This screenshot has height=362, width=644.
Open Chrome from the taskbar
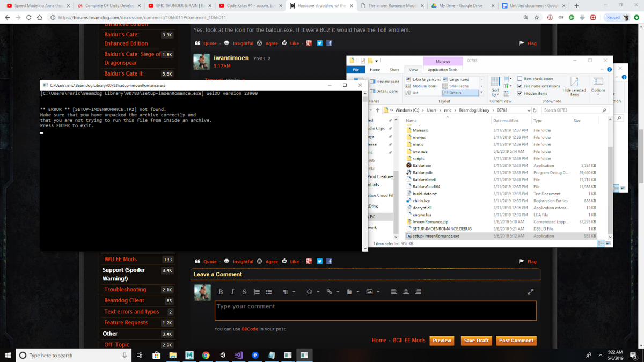point(206,355)
